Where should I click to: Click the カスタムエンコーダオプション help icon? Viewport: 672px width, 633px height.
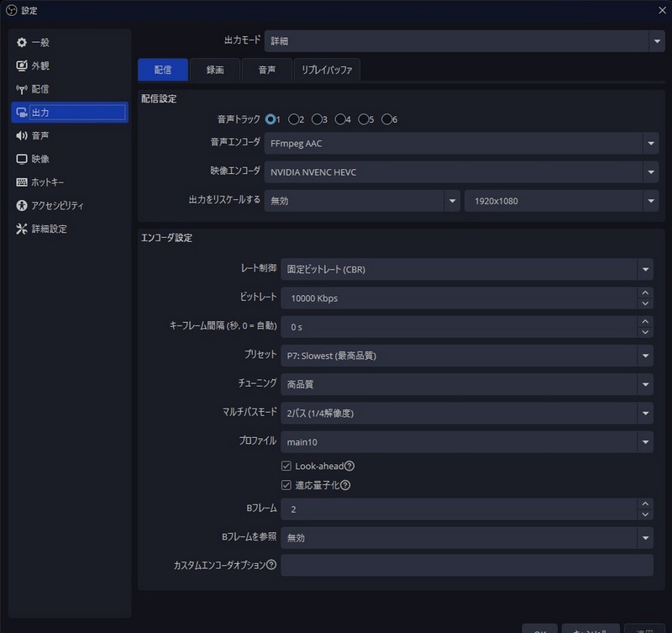point(271,565)
